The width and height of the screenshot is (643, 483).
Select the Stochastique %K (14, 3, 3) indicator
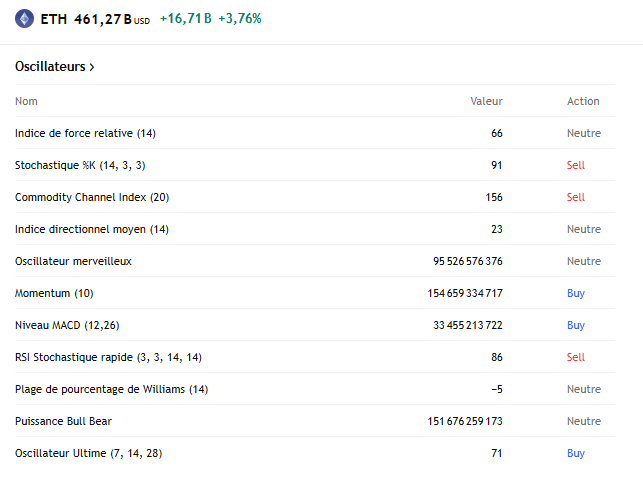87,165
